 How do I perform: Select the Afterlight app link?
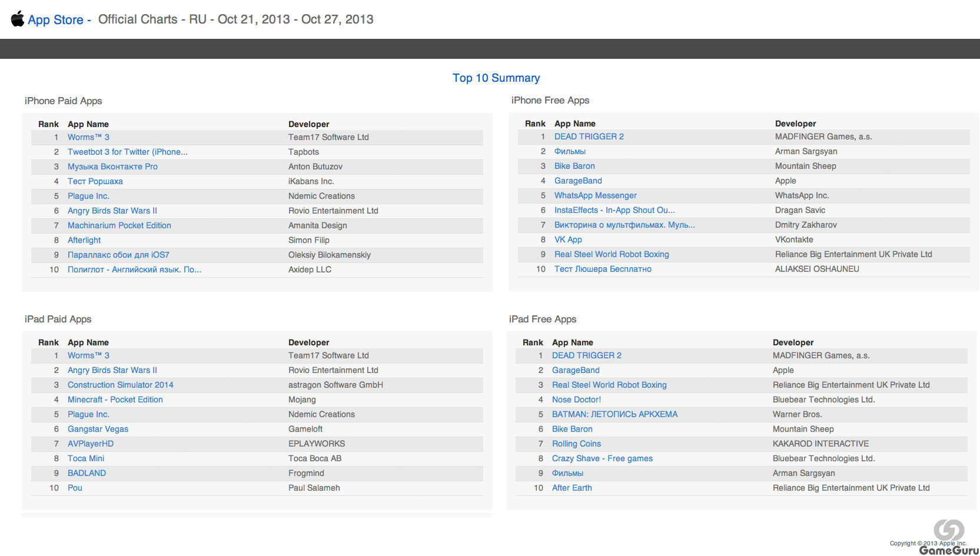(84, 240)
